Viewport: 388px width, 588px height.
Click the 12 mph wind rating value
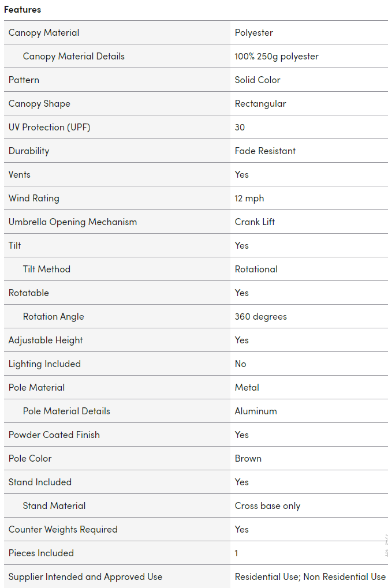coord(249,199)
